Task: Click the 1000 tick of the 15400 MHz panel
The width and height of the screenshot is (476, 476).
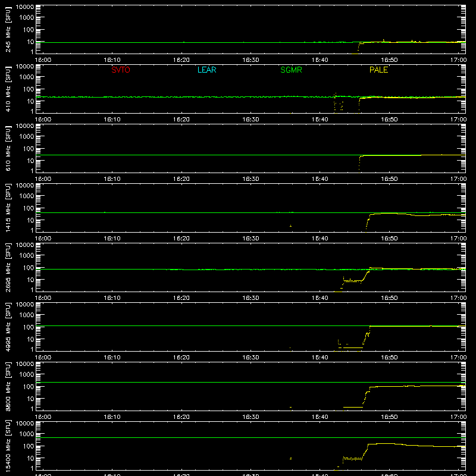Action: click(x=27, y=434)
